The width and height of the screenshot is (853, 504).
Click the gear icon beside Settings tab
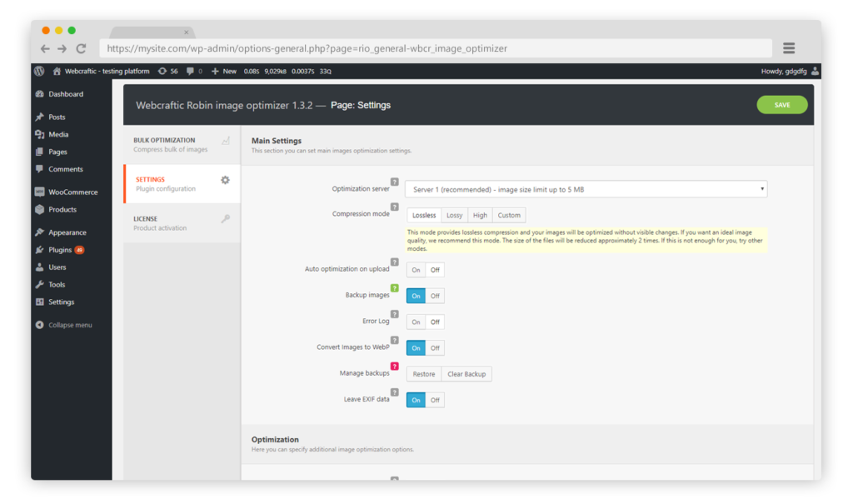[225, 180]
